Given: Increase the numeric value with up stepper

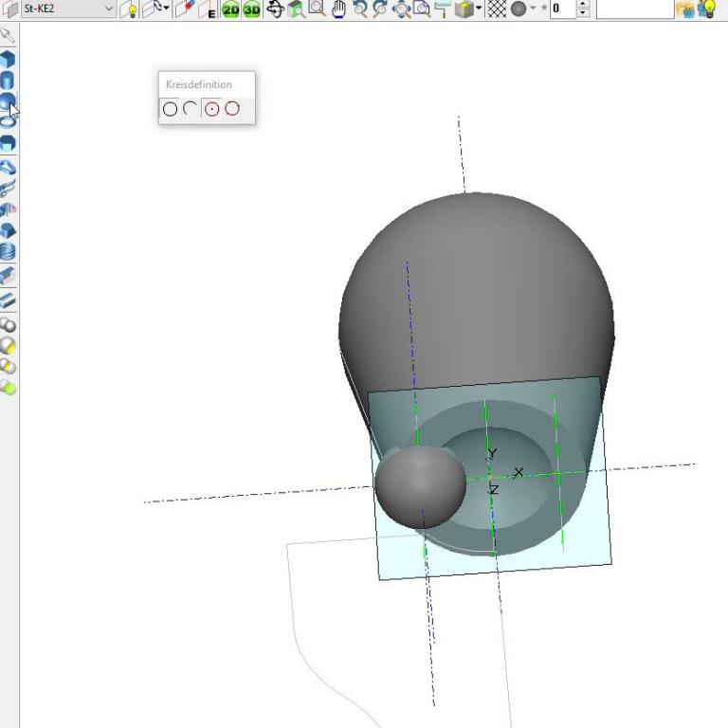Looking at the screenshot, I should click(582, 5).
